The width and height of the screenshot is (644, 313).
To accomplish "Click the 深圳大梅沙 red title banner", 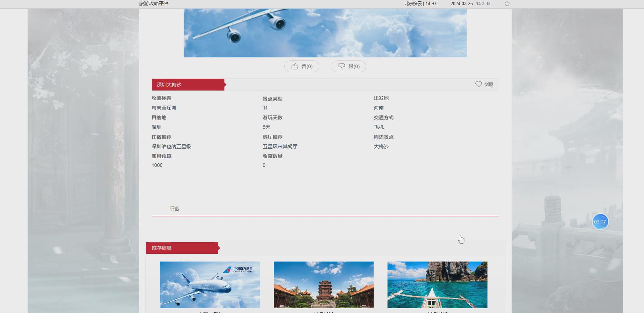I will coord(188,84).
